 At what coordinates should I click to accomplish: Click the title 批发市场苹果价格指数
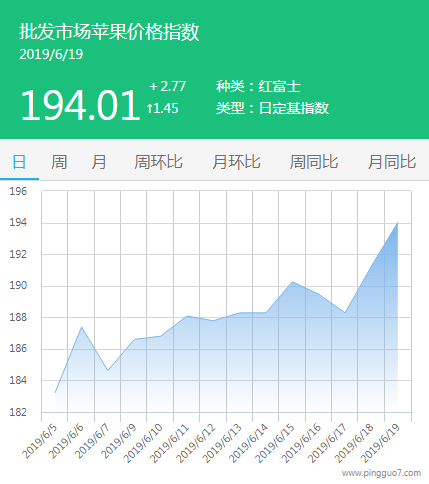pos(109,32)
